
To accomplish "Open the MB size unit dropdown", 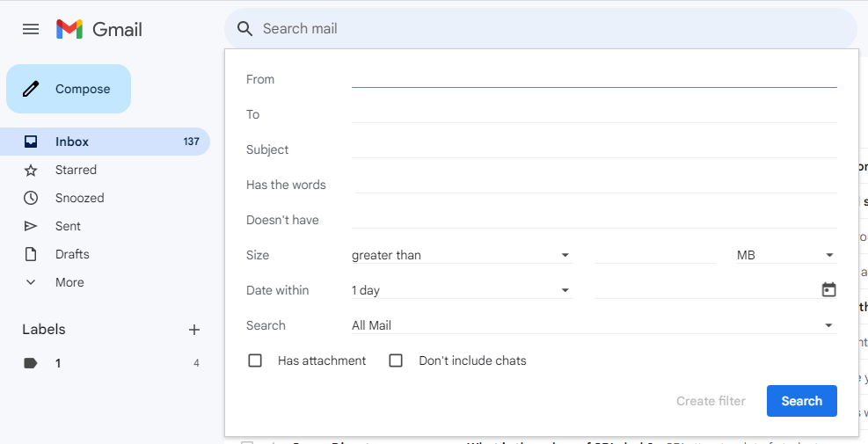I will pyautogui.click(x=785, y=255).
